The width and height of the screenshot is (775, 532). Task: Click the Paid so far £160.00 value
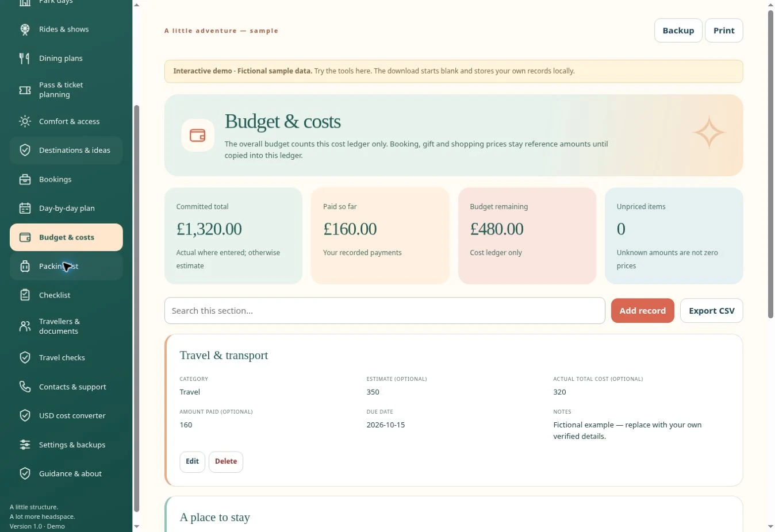350,229
